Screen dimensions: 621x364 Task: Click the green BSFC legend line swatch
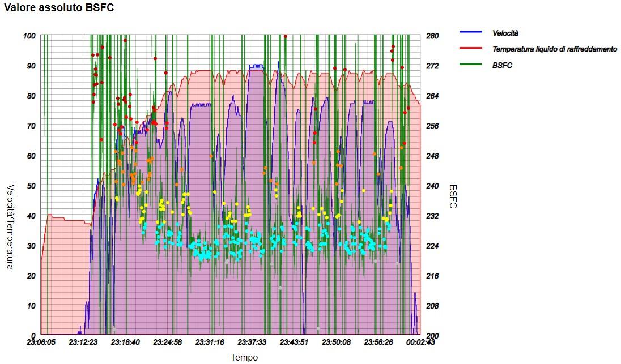[x=470, y=66]
